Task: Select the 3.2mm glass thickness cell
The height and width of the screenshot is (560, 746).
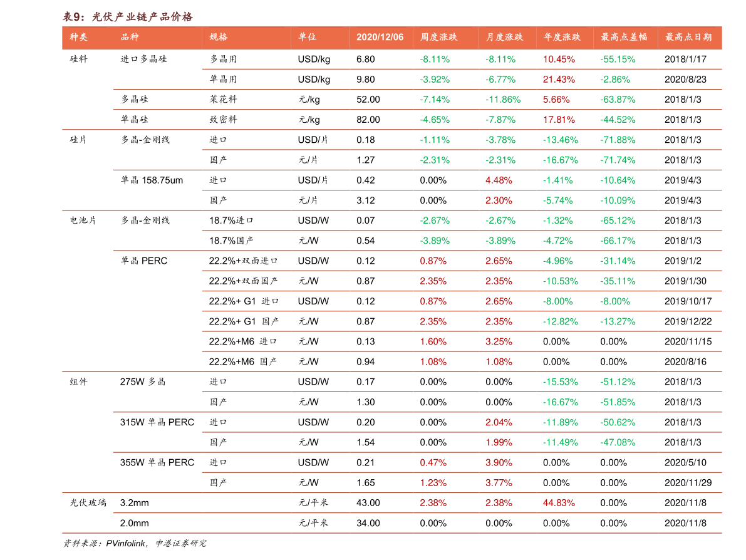Action: point(134,503)
